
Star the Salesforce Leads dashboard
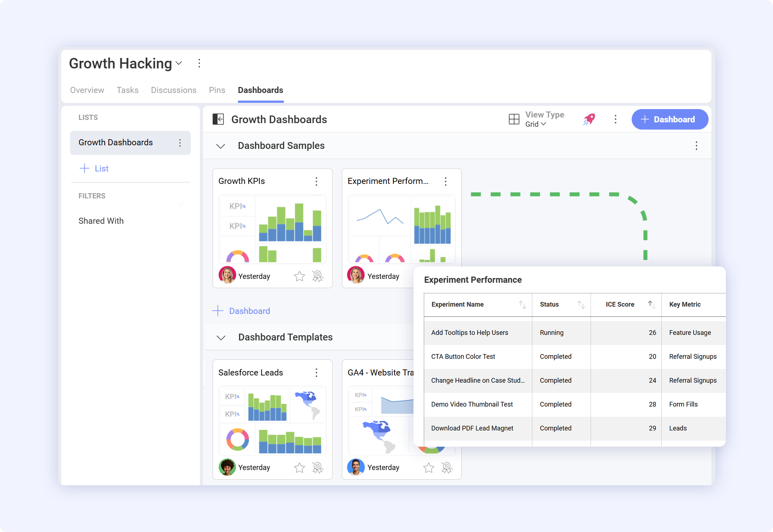tap(300, 468)
